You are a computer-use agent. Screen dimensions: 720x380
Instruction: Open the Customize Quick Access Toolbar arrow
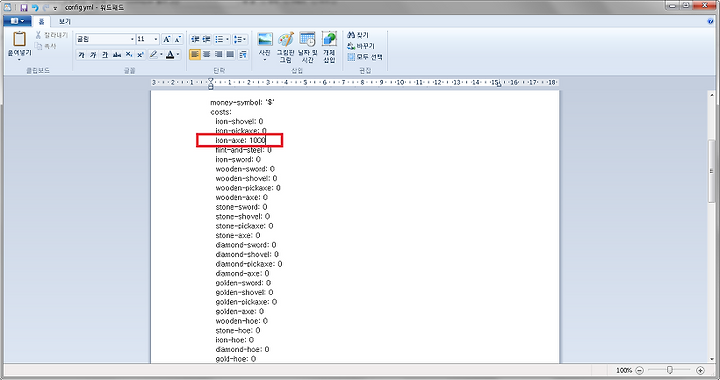coord(55,8)
